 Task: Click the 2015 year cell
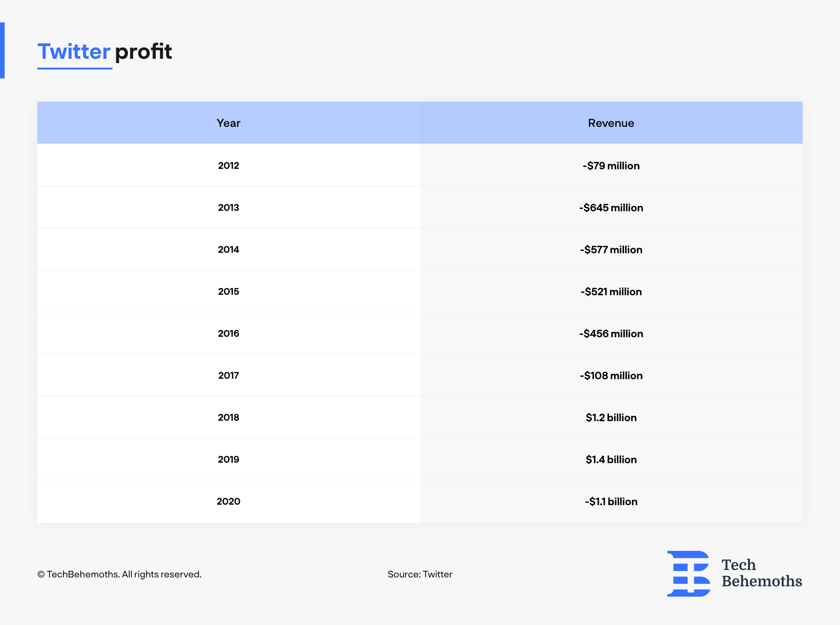click(229, 292)
